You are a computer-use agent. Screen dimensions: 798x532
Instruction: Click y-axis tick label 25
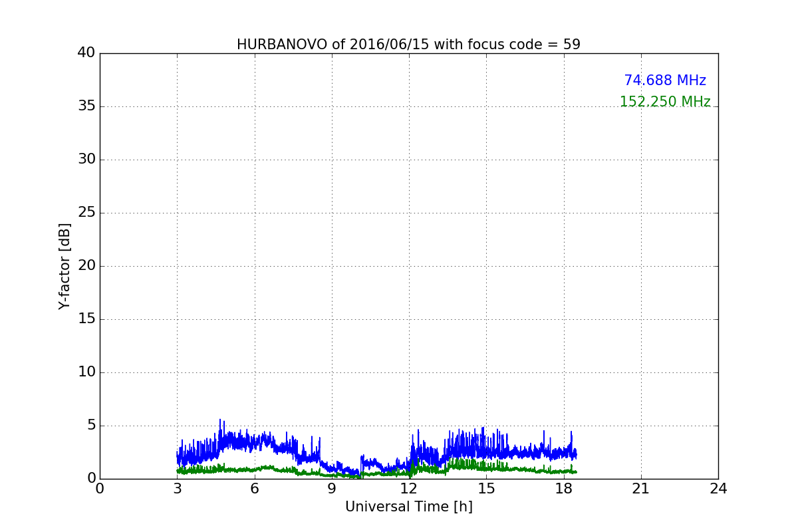point(86,213)
